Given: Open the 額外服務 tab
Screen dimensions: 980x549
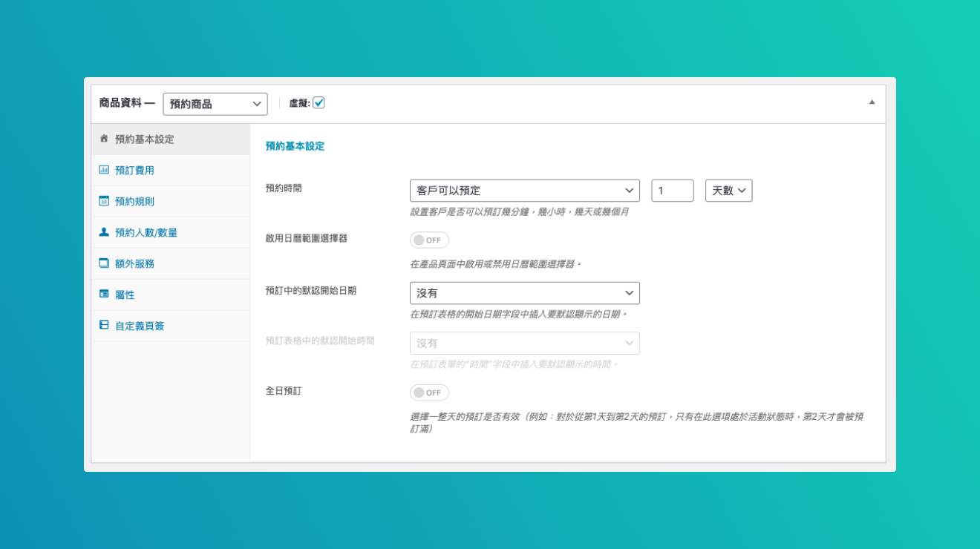Looking at the screenshot, I should 134,263.
